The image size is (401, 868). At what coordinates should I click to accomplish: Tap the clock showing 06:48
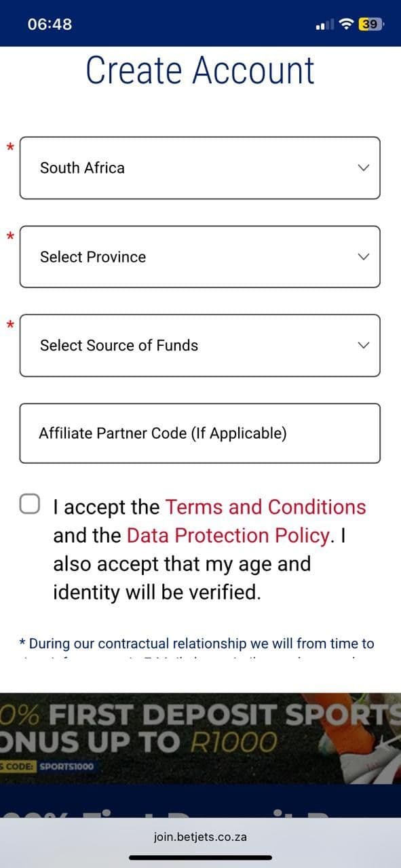pos(44,24)
